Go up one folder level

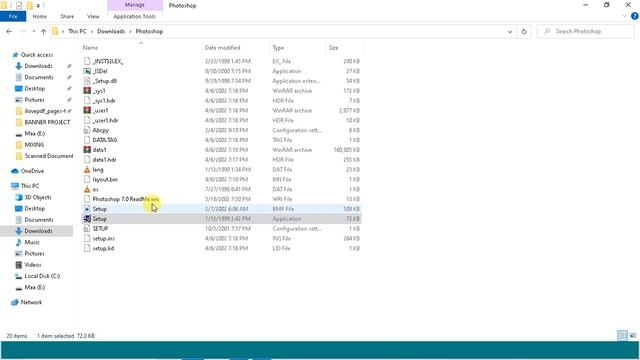pyautogui.click(x=43, y=31)
